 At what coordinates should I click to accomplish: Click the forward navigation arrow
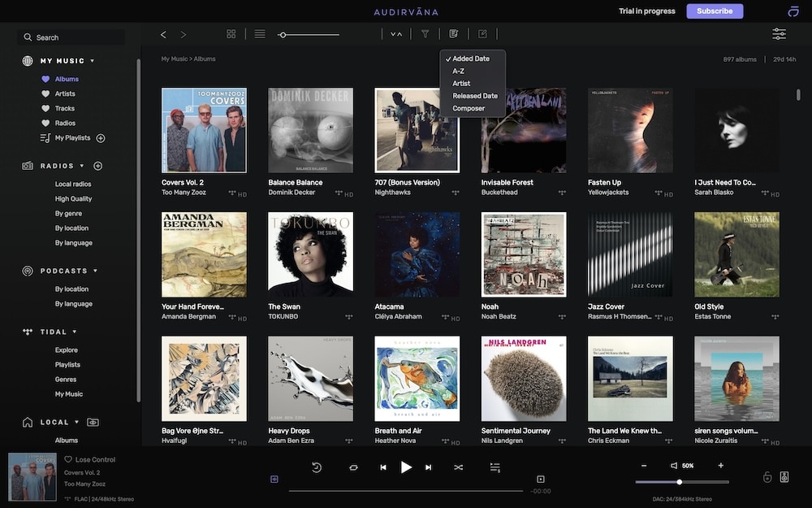[184, 34]
